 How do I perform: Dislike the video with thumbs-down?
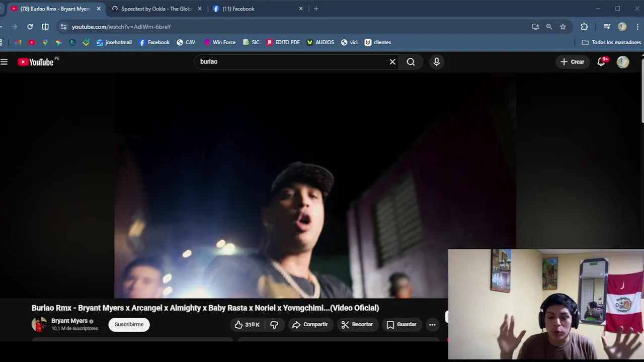274,325
